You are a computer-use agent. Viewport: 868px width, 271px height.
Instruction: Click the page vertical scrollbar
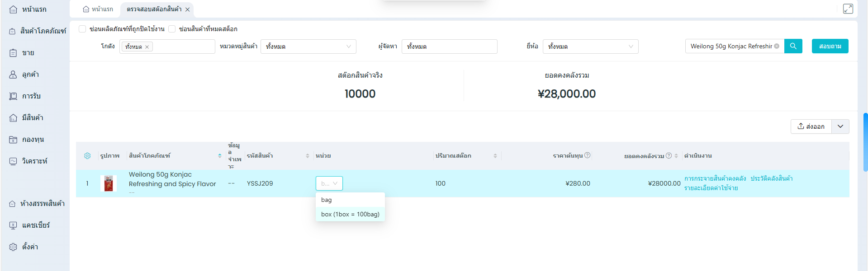(x=865, y=142)
